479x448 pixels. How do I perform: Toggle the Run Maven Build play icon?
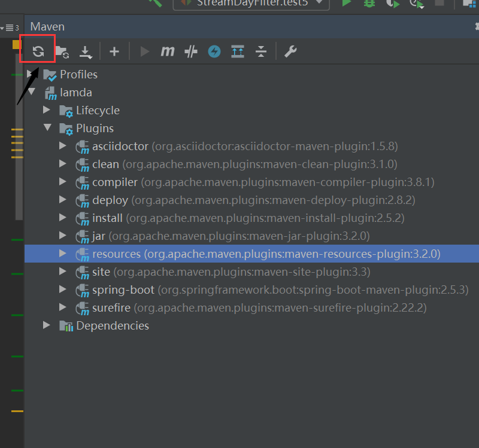pyautogui.click(x=144, y=51)
